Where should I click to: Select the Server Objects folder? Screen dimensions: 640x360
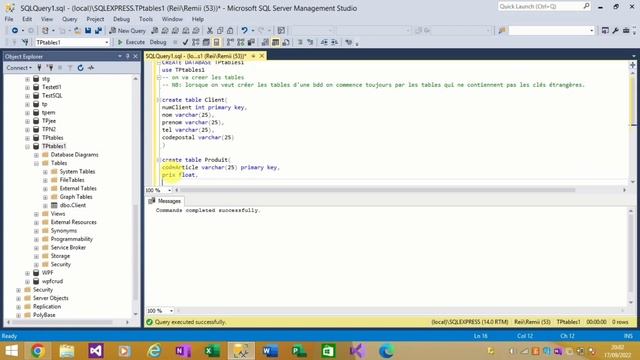(x=51, y=298)
